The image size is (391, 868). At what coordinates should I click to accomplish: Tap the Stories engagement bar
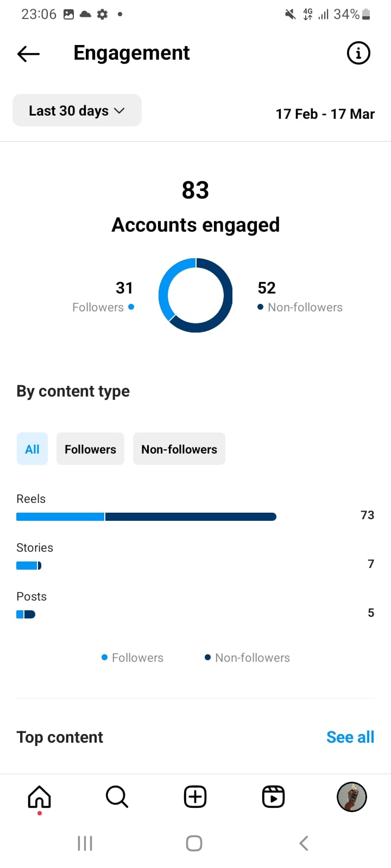pos(29,566)
